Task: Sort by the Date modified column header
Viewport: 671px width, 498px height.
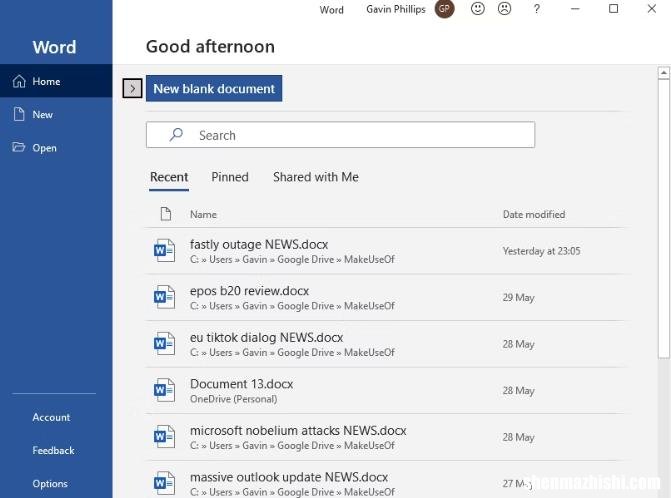Action: 534,214
